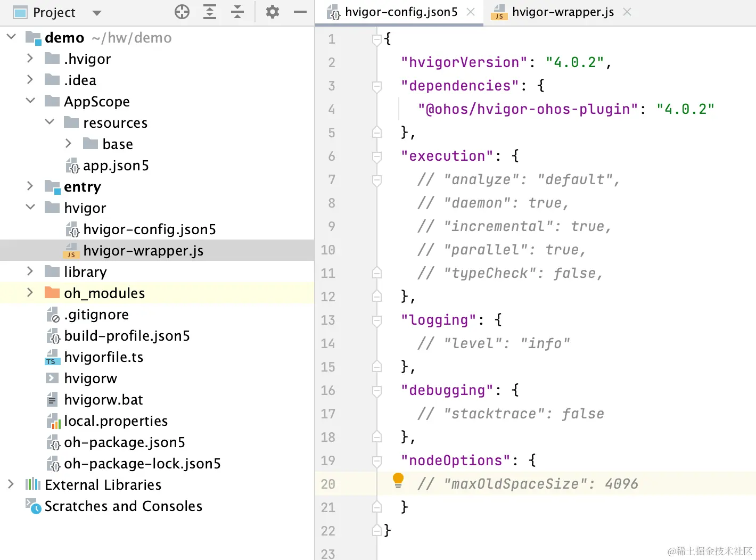The width and height of the screenshot is (756, 560).
Task: Select oh-package.json5 file icon
Action: click(53, 442)
